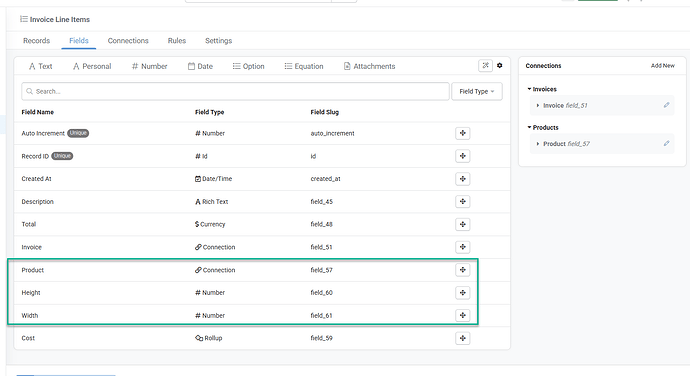Select the Record ID field name

[x=35, y=156]
